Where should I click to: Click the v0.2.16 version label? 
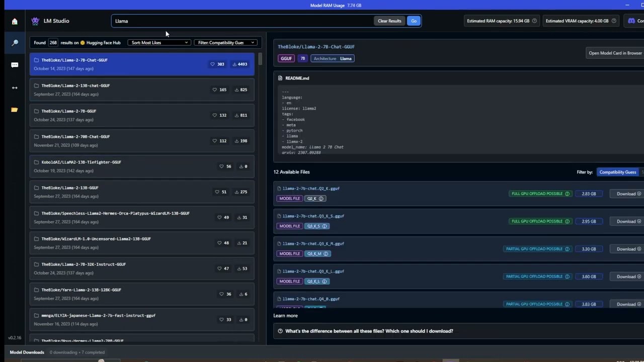pyautogui.click(x=15, y=338)
